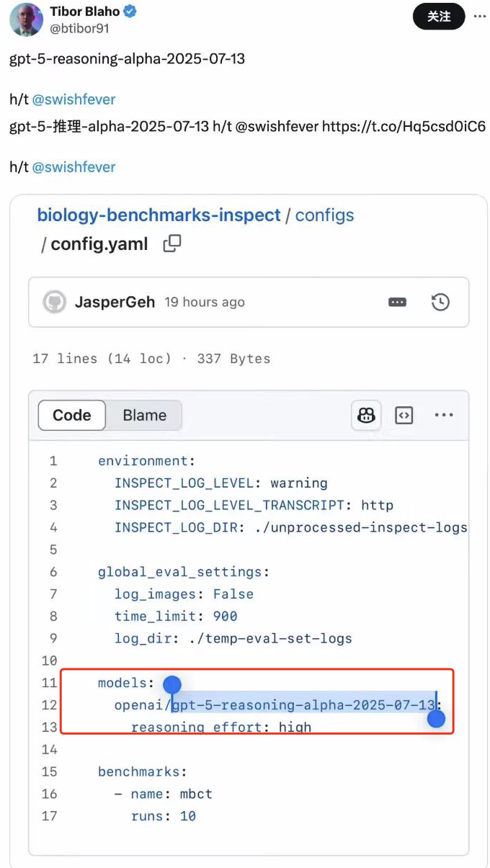Click the '19 hours ago' timestamp
This screenshot has width=490, height=868.
click(204, 303)
